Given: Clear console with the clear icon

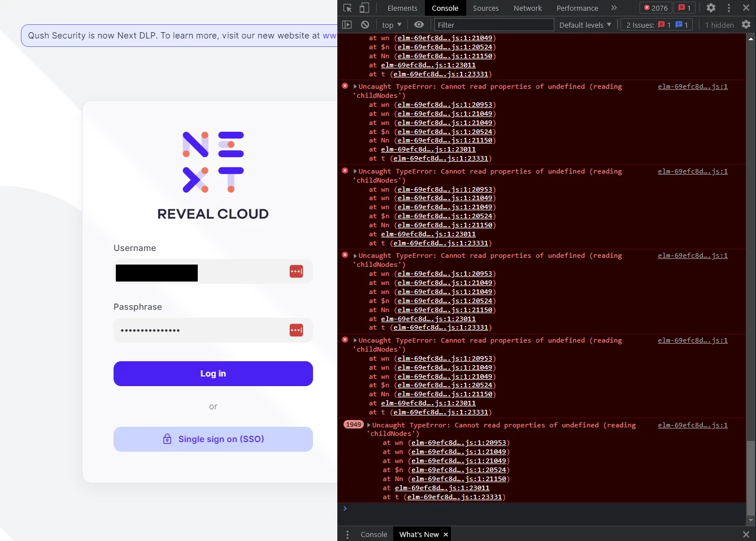Looking at the screenshot, I should [x=365, y=25].
